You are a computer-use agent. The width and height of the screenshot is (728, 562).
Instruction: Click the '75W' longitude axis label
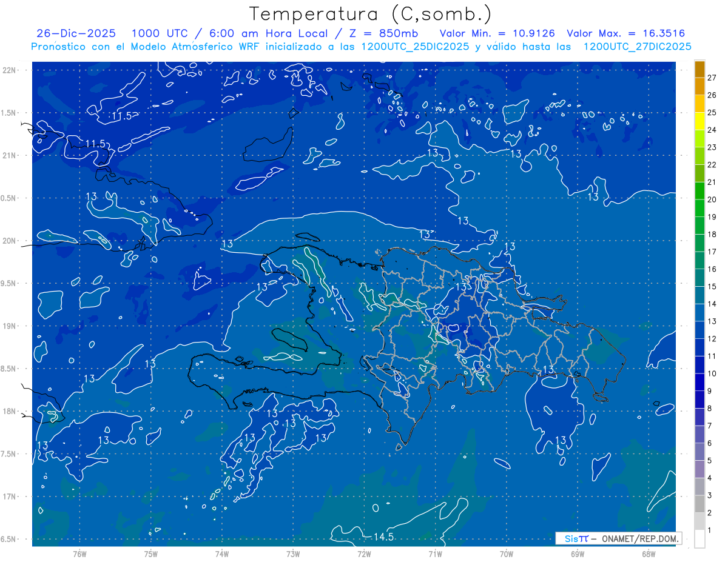pyautogui.click(x=151, y=554)
